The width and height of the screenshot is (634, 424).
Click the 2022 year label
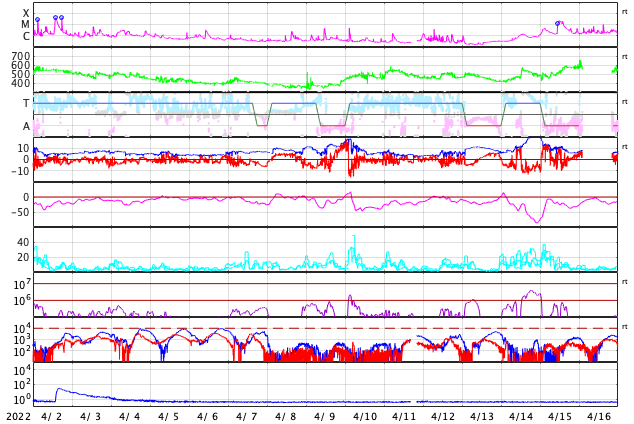click(x=19, y=416)
